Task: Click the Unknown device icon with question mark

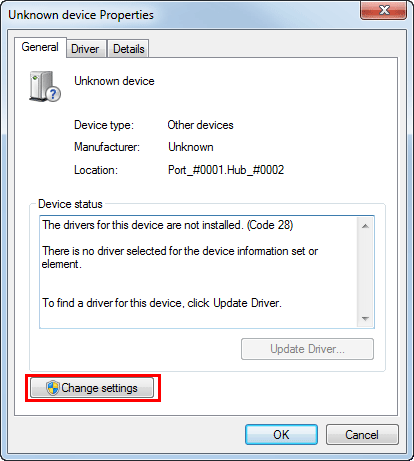Action: point(45,86)
